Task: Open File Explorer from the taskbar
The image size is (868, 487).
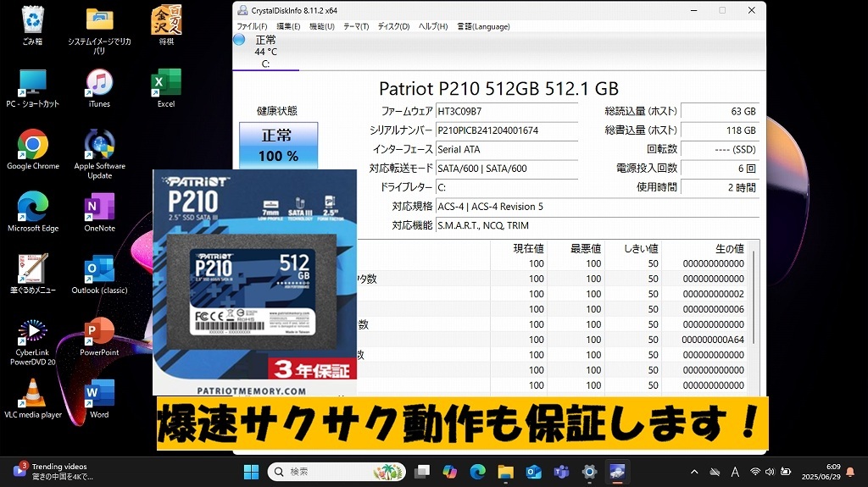Action: (x=505, y=472)
